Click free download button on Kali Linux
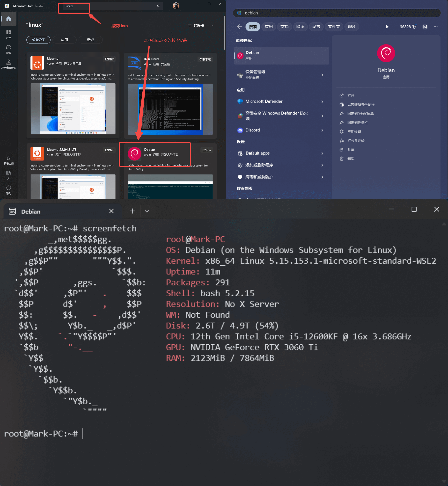 coord(205,59)
